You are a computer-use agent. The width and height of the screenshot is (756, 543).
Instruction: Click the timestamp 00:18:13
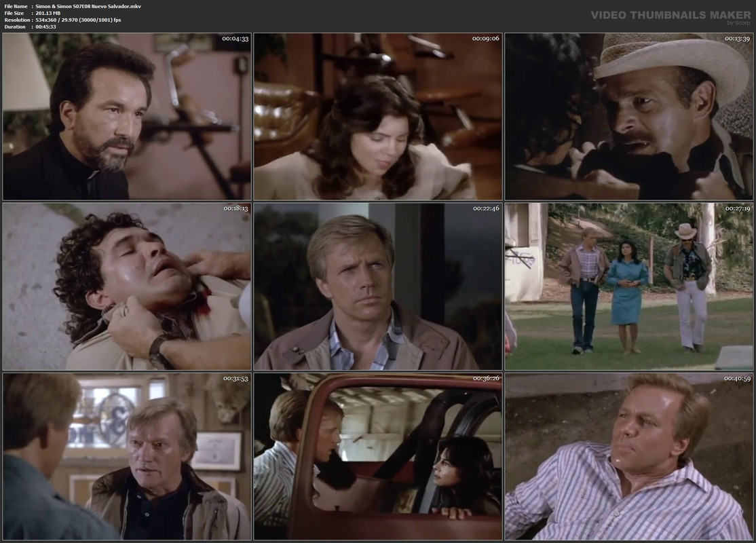tap(235, 208)
